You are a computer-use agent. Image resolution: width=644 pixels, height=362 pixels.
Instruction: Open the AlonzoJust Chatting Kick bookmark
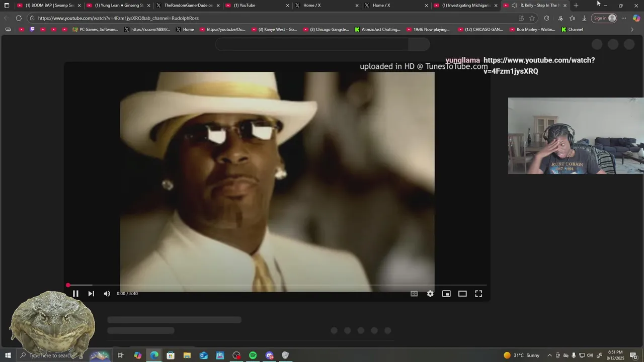[377, 29]
